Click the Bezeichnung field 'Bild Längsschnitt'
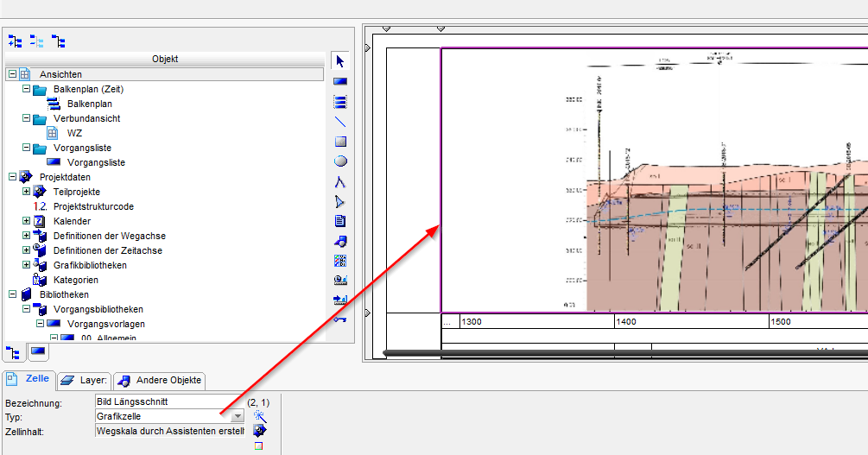The image size is (868, 455). [x=169, y=401]
